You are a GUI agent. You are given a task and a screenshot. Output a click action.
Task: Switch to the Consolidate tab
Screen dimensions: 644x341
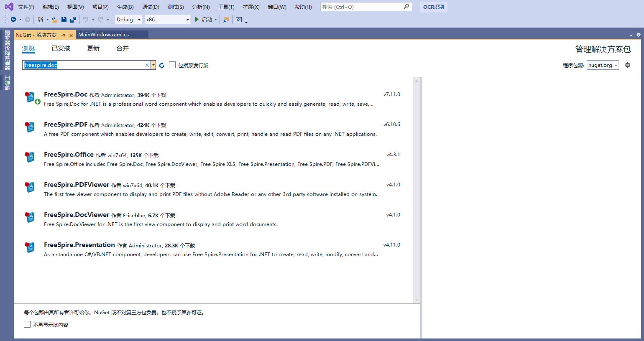(x=123, y=48)
